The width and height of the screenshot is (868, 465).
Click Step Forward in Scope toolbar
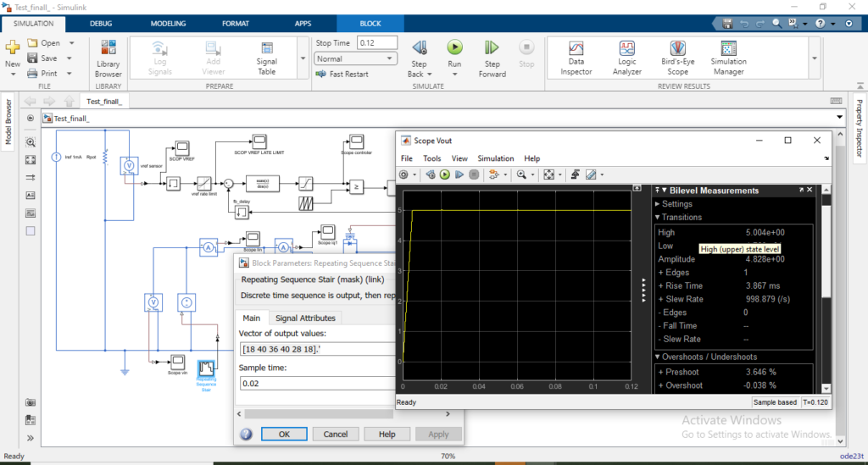coord(459,174)
